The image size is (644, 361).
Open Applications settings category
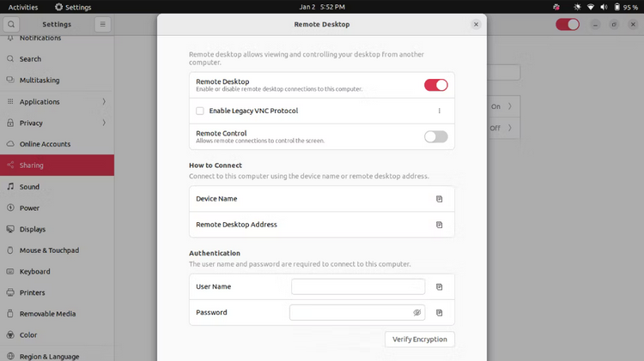[57, 102]
